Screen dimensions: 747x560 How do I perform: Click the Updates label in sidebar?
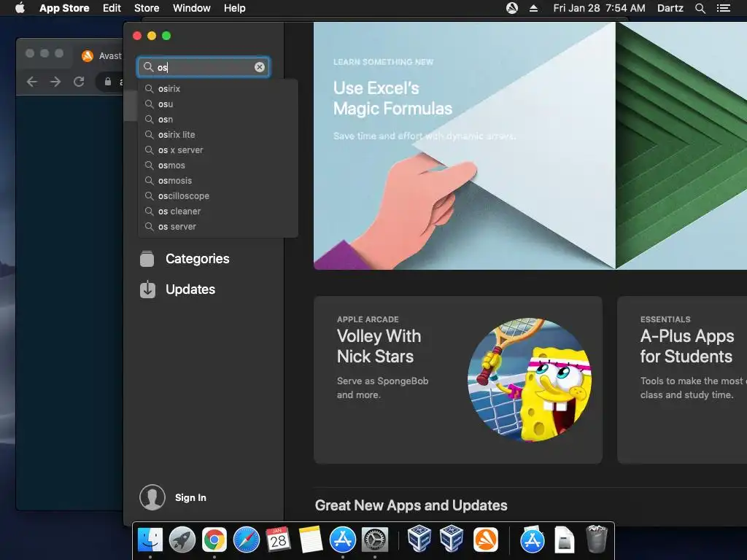[x=190, y=289]
